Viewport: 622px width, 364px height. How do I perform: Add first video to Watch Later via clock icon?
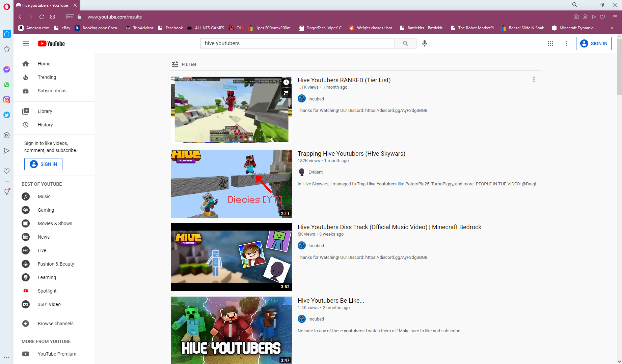pos(286,82)
